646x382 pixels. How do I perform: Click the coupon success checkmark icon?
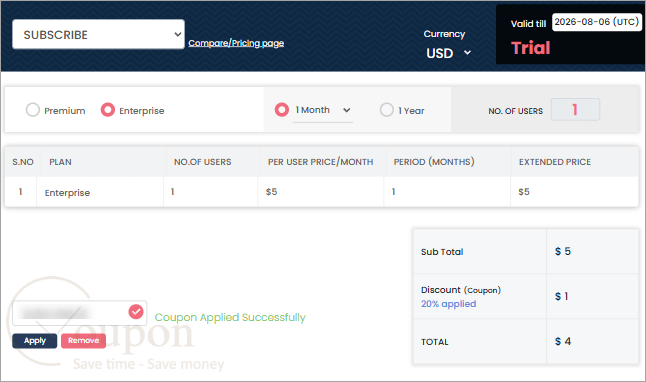point(136,312)
